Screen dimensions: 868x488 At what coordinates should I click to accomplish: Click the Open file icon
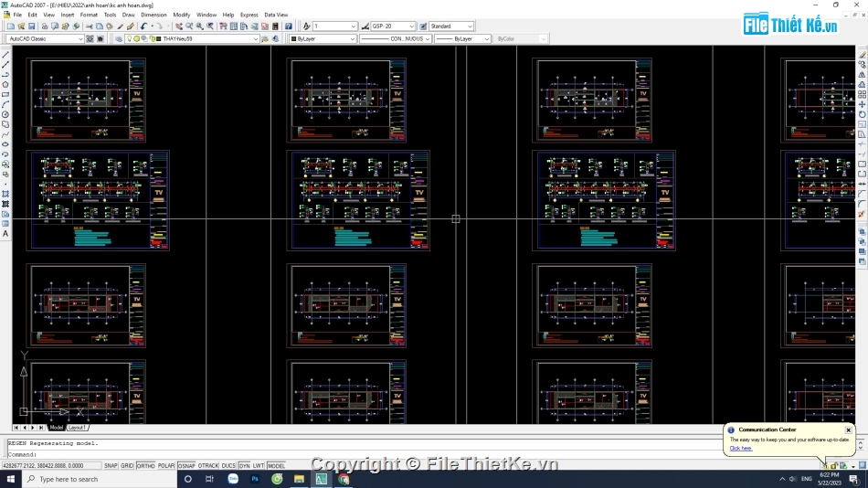point(21,26)
